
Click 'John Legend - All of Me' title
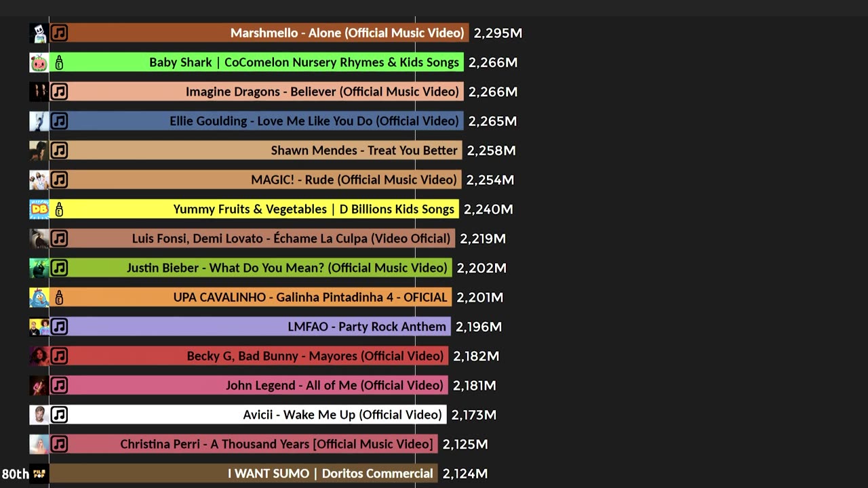[x=334, y=386]
